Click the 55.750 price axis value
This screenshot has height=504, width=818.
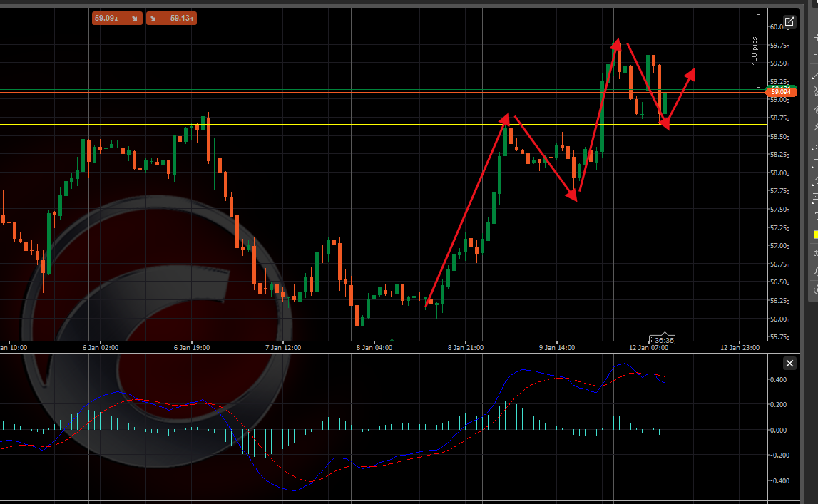coord(779,338)
